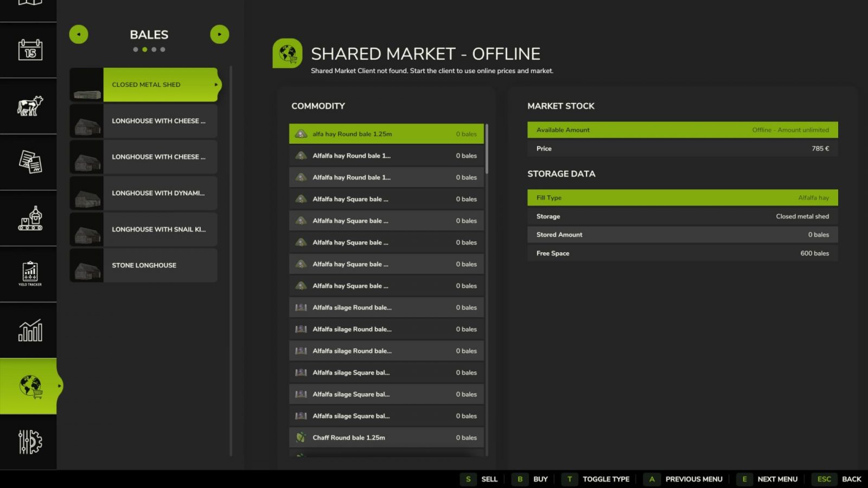Click the Free Space 600 bales row
This screenshot has width=868, height=488.
point(682,253)
